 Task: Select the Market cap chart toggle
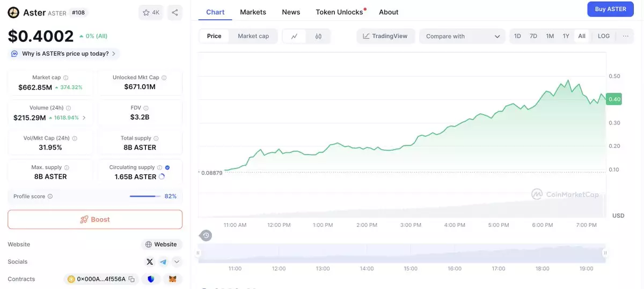tap(253, 36)
